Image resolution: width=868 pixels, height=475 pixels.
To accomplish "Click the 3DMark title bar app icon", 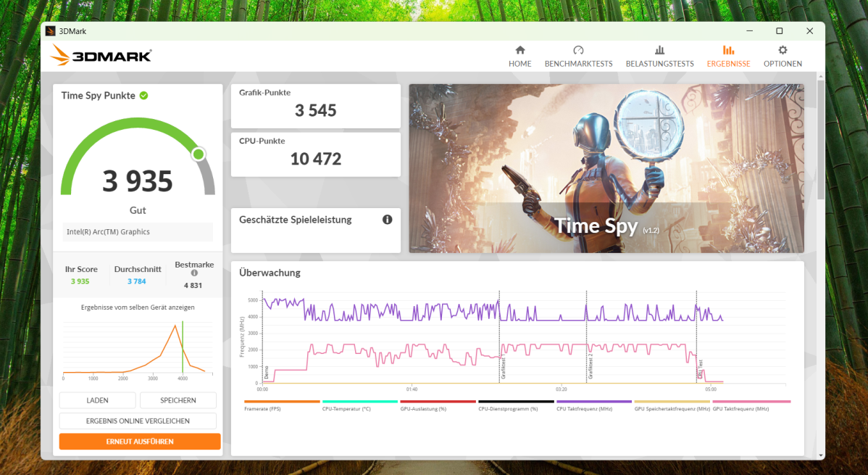I will tap(51, 31).
